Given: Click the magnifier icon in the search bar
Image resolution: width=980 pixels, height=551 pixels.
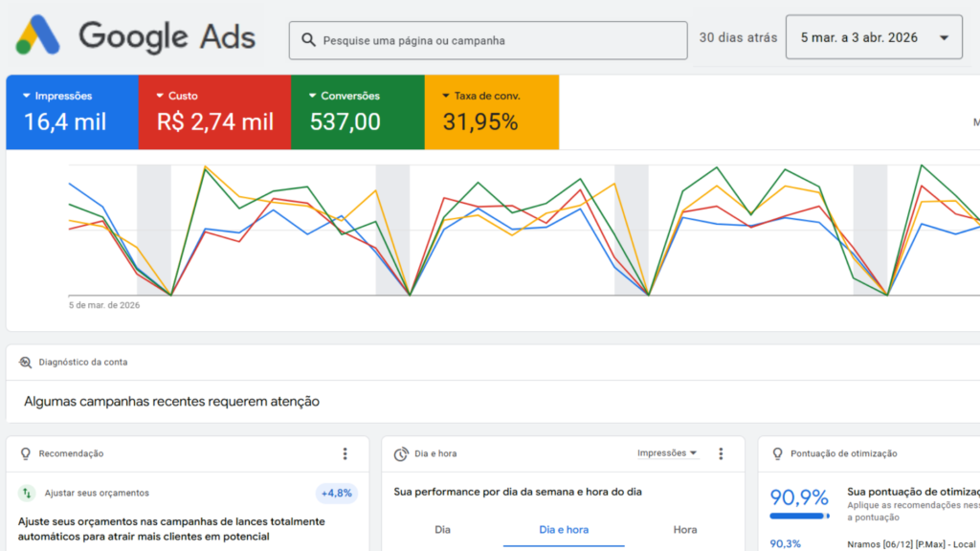Looking at the screenshot, I should tap(308, 40).
